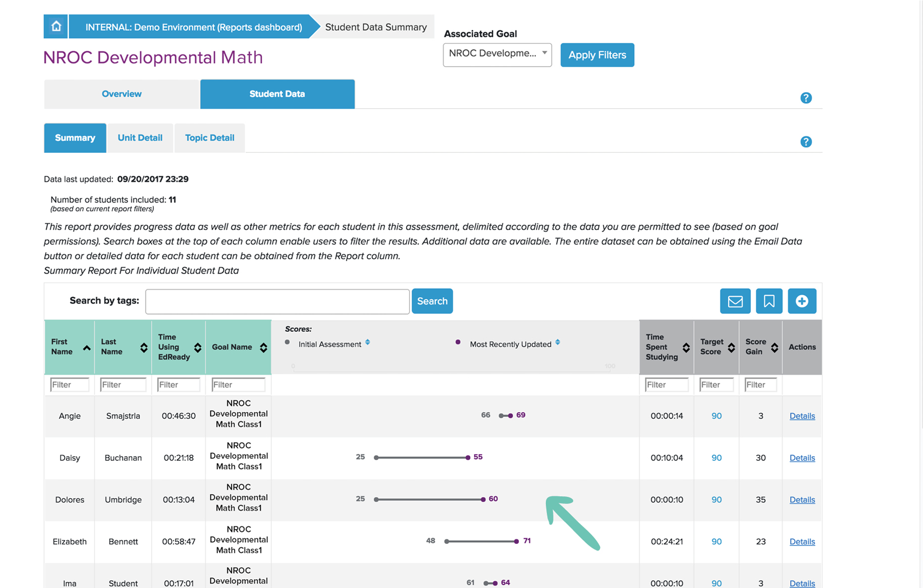Click the bookmark icon button
Screen dimensions: 923x588
point(769,301)
